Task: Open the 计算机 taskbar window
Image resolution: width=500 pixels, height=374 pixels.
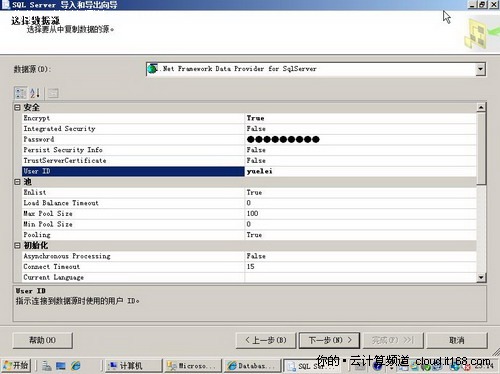Action: click(x=134, y=366)
